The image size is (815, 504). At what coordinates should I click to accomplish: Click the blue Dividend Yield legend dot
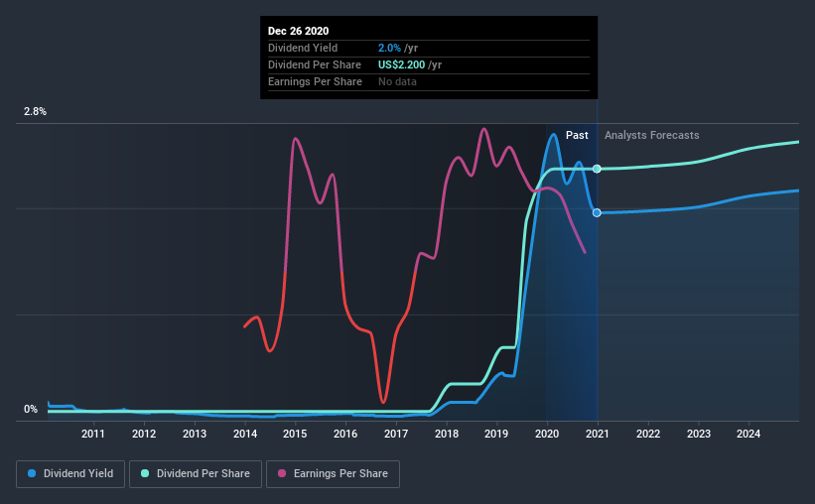point(32,473)
